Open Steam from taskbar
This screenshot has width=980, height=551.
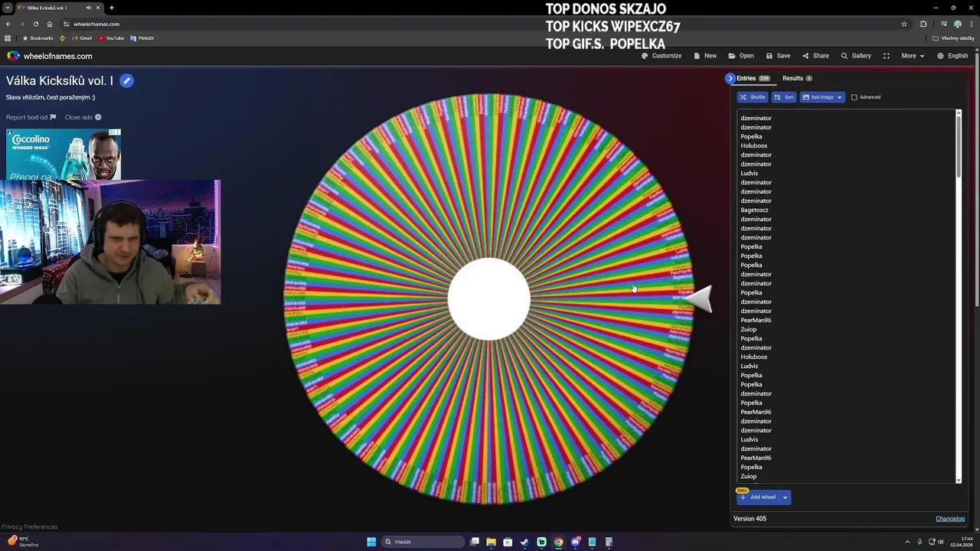tap(524, 542)
